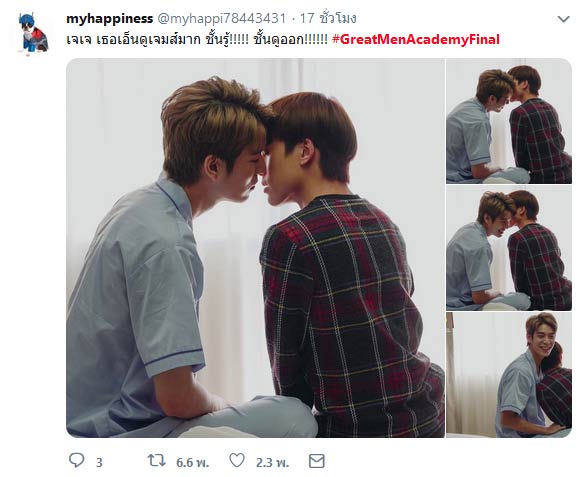582x477 pixels.
Task: Open the large main tweet photo
Action: coord(255,248)
